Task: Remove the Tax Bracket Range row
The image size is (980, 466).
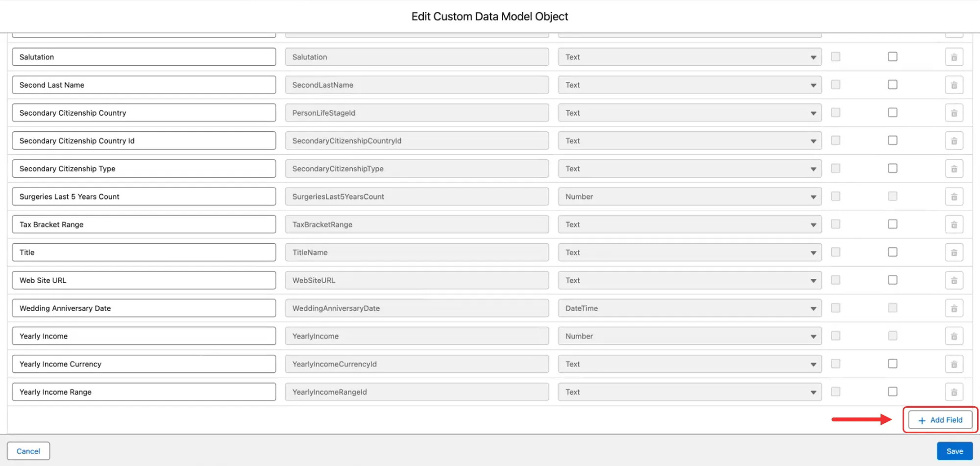Action: pyautogui.click(x=954, y=224)
